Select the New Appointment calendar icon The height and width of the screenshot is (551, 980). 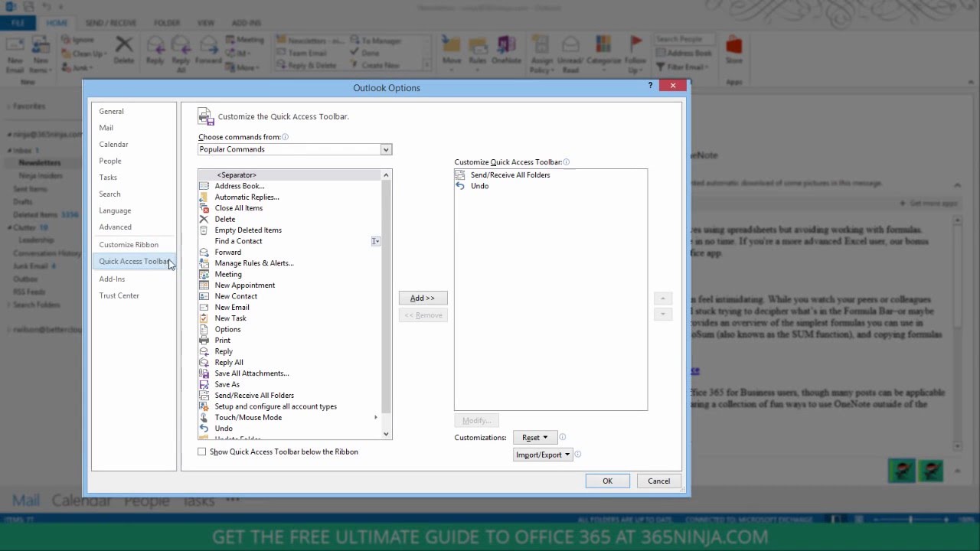[x=204, y=285]
